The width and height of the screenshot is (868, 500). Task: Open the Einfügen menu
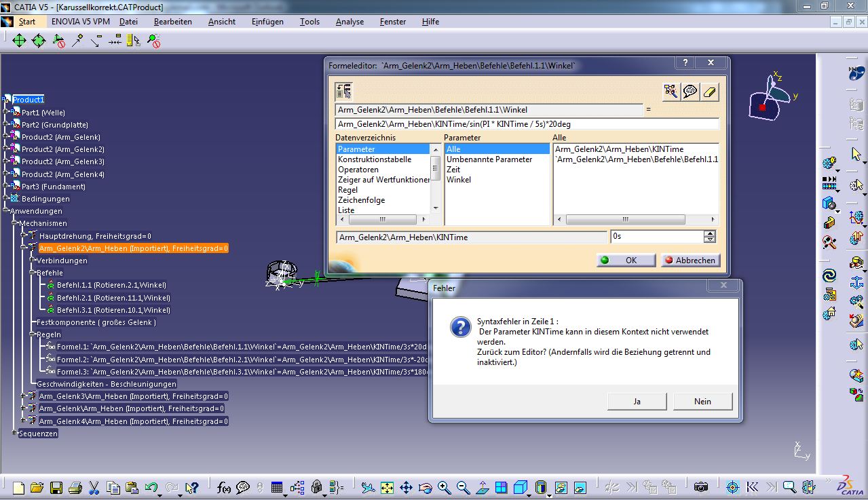tap(267, 22)
